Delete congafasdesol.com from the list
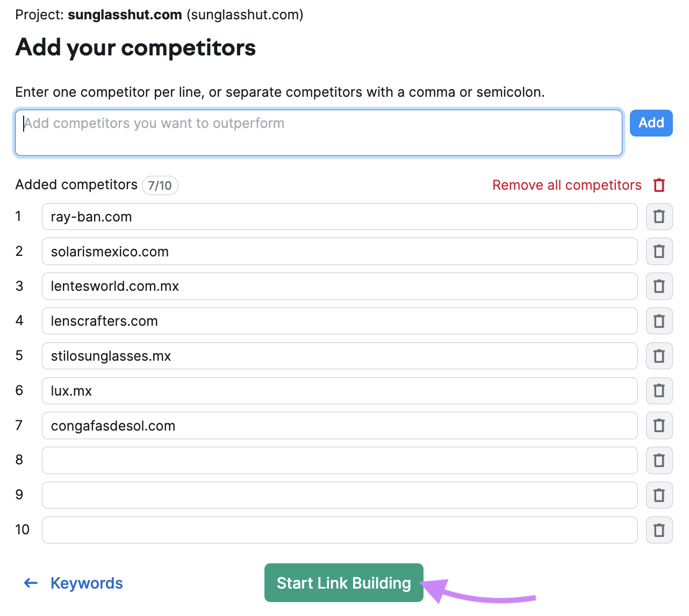This screenshot has height=616, width=689. pos(659,425)
